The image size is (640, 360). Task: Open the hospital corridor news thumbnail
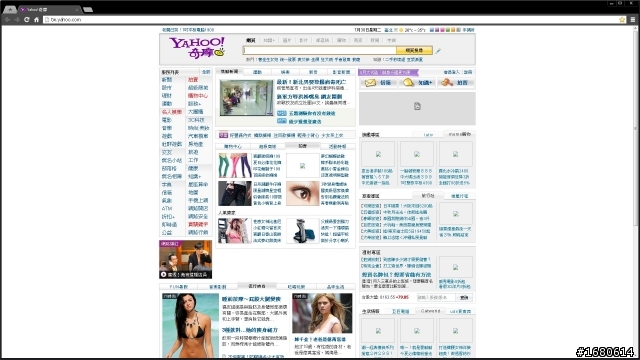pyautogui.click(x=246, y=98)
